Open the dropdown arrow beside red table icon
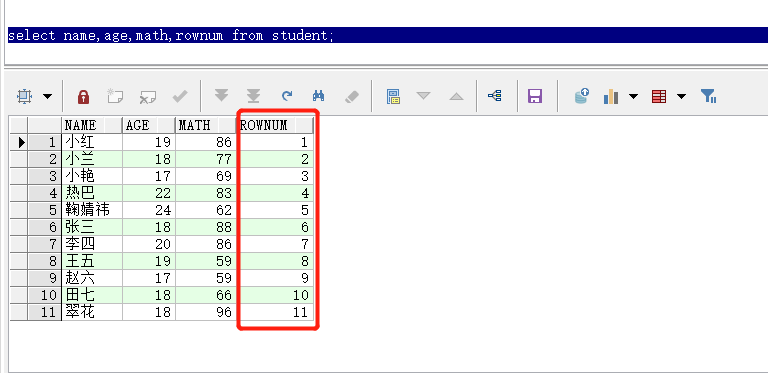This screenshot has width=768, height=373. click(681, 96)
